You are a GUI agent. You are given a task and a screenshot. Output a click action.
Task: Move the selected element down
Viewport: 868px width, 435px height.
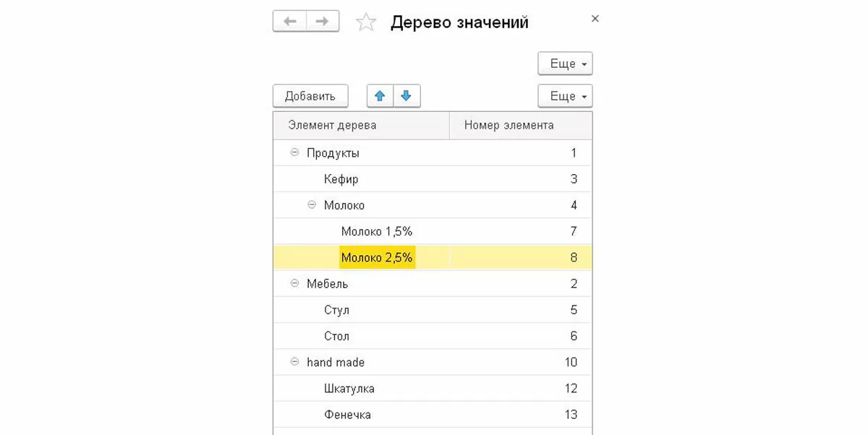(407, 96)
